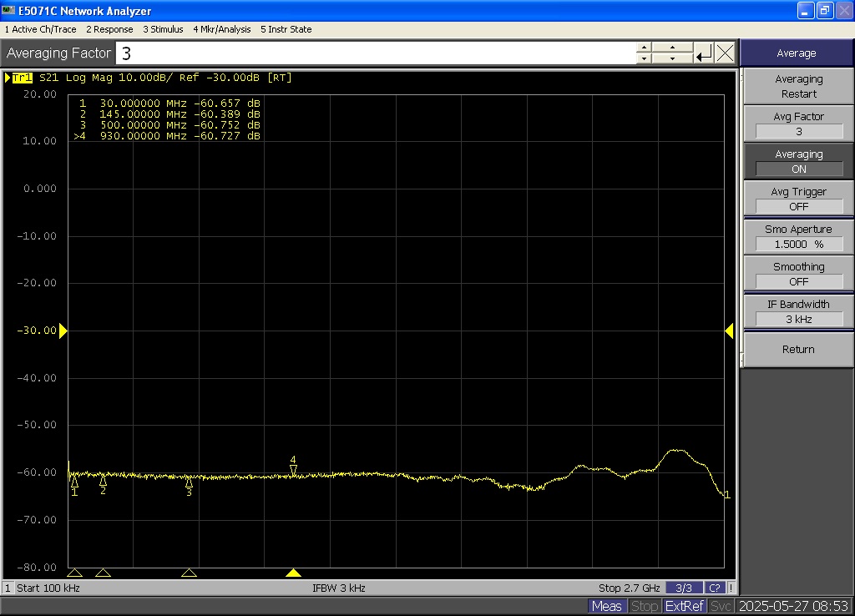Open the Mkr/Analysis menu

click(x=221, y=29)
